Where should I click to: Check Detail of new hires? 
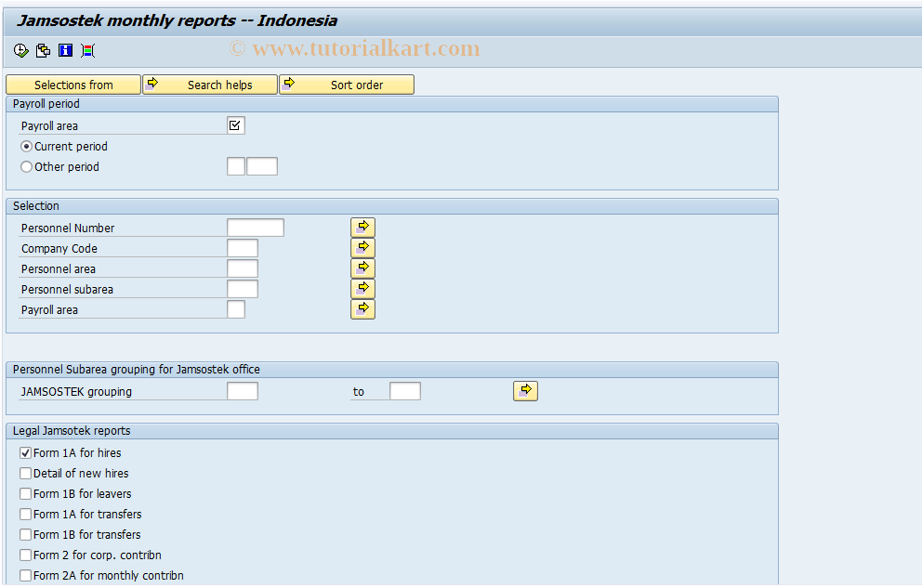pos(25,474)
